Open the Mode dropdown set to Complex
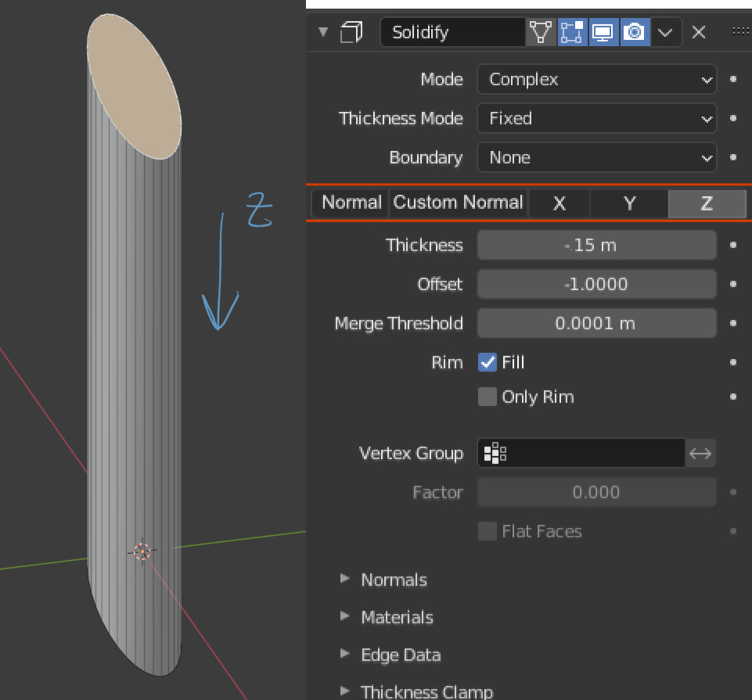 (x=596, y=79)
